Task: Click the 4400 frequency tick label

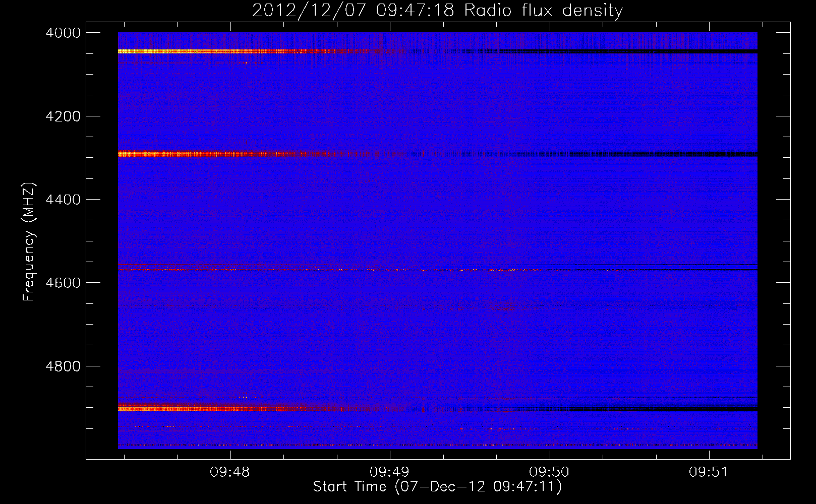Action: [x=63, y=200]
